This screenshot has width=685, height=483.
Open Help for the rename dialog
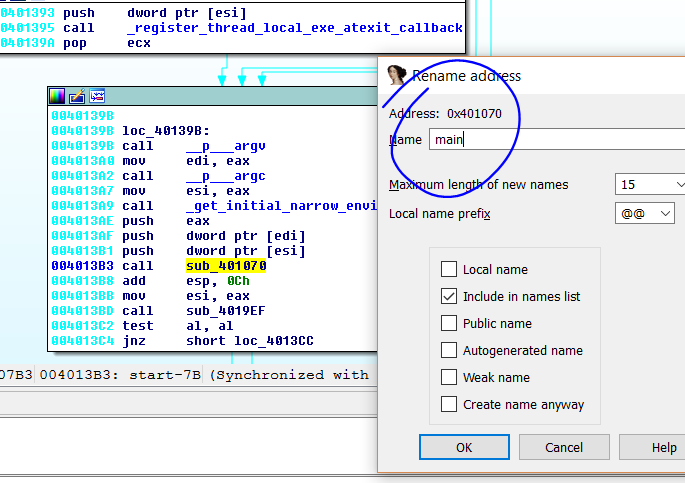tap(658, 447)
